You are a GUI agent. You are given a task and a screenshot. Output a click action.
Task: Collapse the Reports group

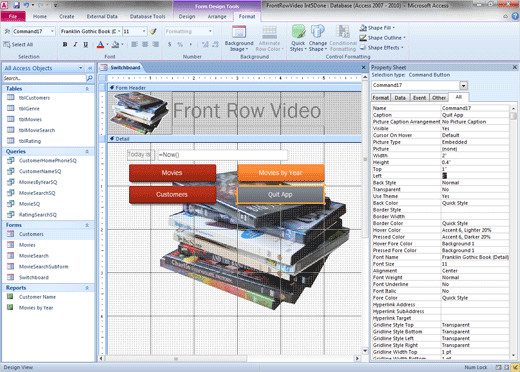coord(87,288)
